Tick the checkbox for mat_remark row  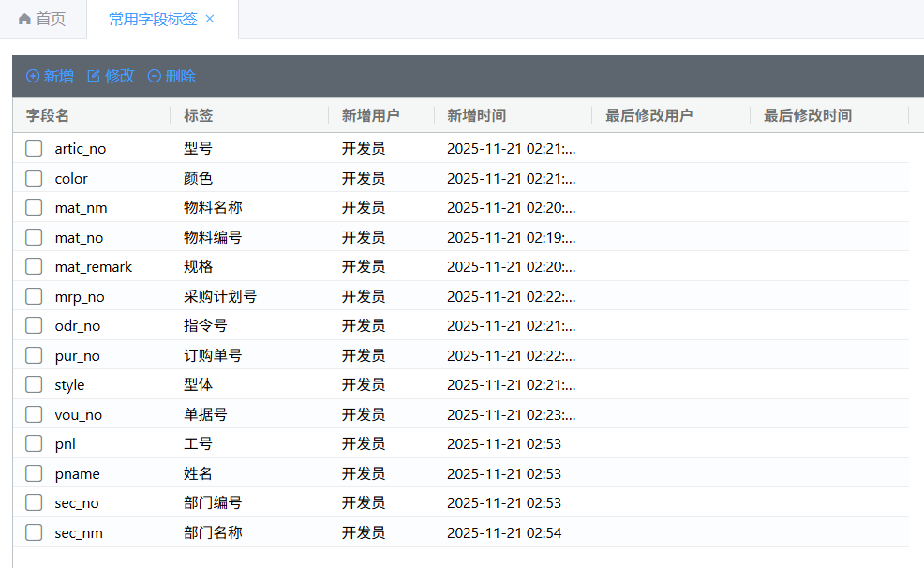[x=34, y=266]
